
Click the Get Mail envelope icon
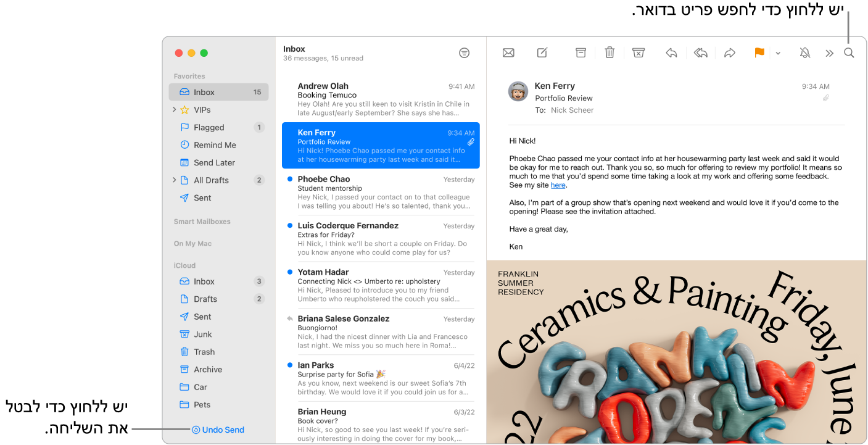pyautogui.click(x=508, y=53)
